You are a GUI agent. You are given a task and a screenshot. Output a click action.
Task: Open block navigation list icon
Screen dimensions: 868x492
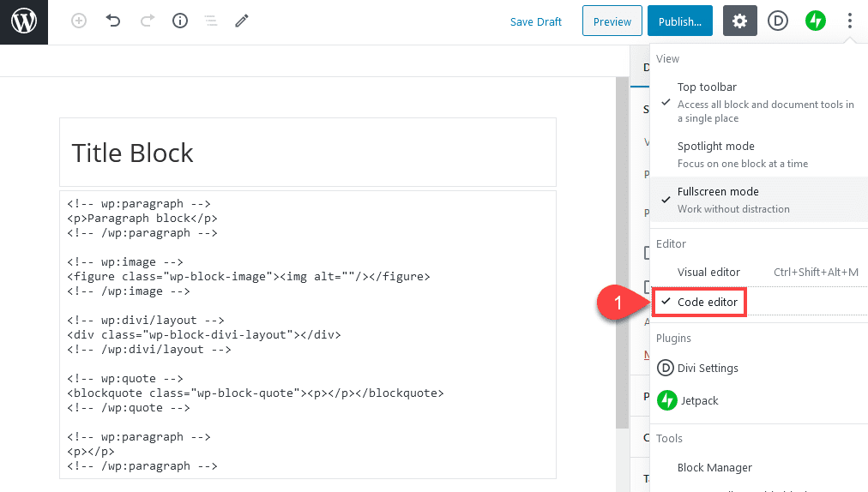(x=210, y=21)
